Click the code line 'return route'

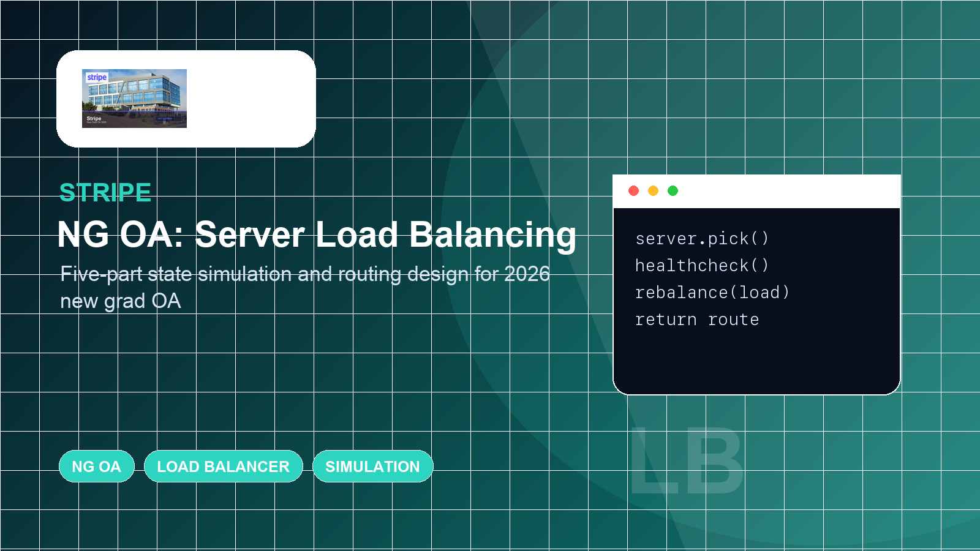point(697,320)
